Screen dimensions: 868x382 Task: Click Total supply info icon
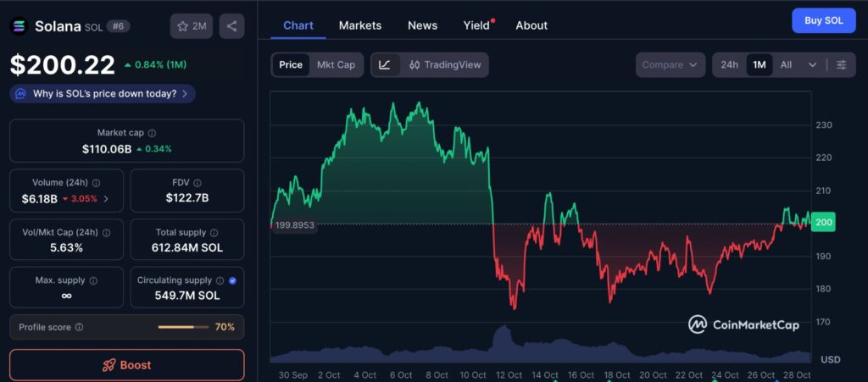[x=214, y=233]
